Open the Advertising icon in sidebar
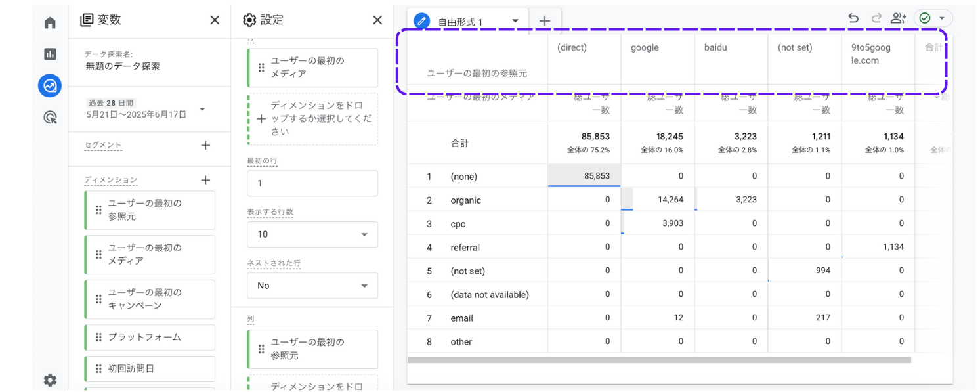 (50, 118)
